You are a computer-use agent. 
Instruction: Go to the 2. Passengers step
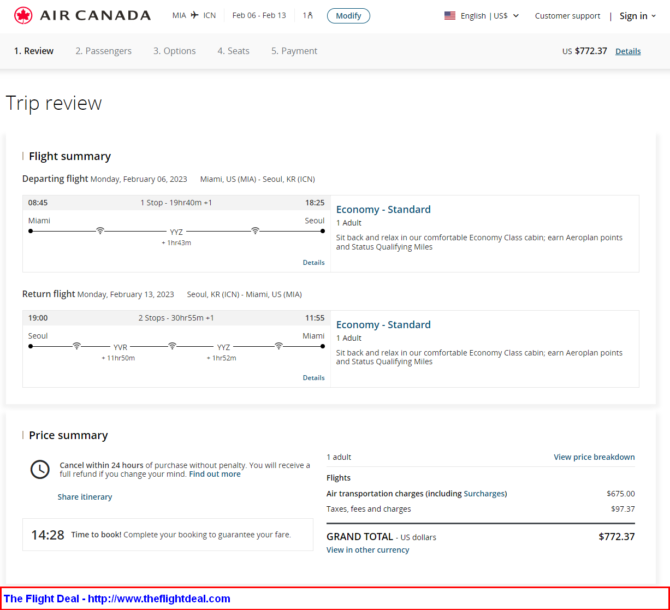(x=103, y=51)
